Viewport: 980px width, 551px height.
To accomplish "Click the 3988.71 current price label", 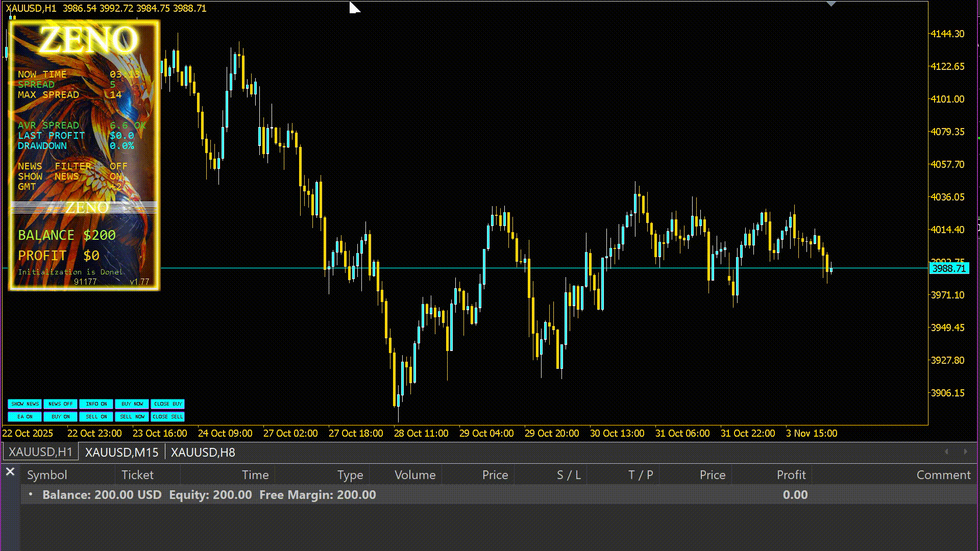I will coord(948,268).
